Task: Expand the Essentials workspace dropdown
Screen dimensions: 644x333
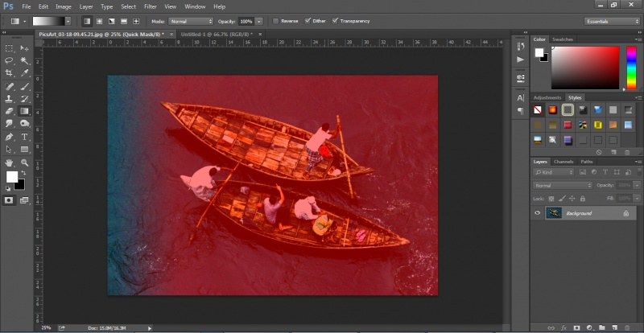Action: 613,21
